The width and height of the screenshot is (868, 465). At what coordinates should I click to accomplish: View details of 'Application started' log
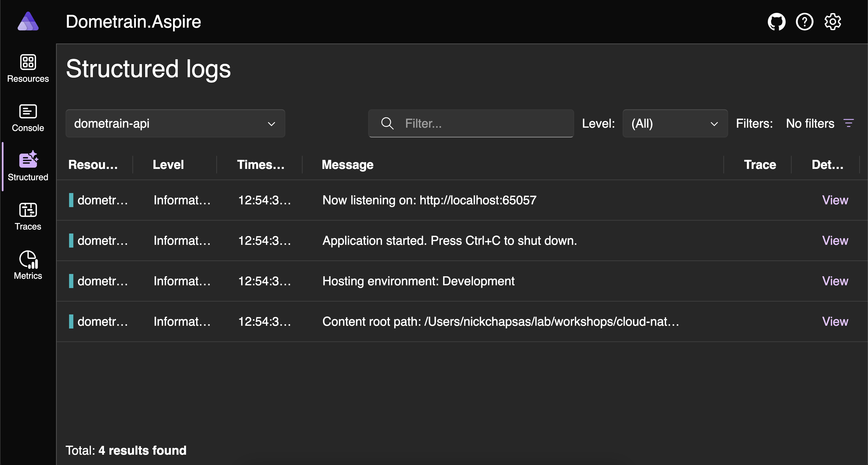click(835, 241)
